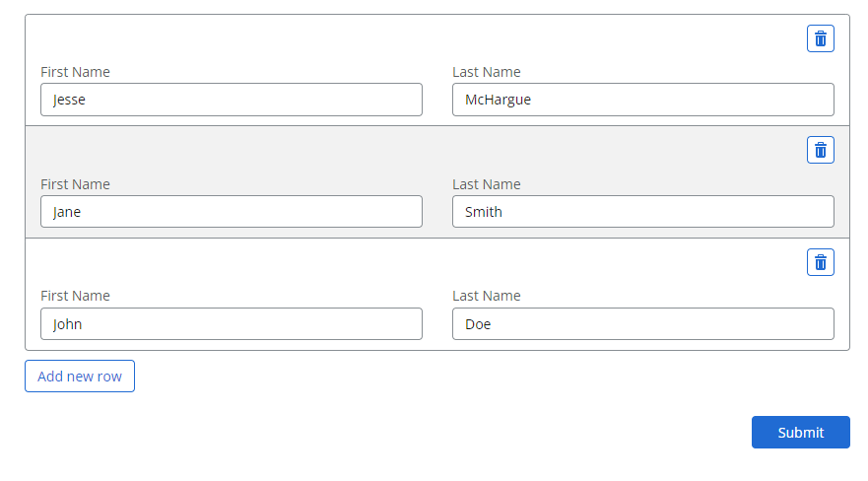Click the First Name label above John
Screen dimensions: 868x481
pyautogui.click(x=75, y=296)
